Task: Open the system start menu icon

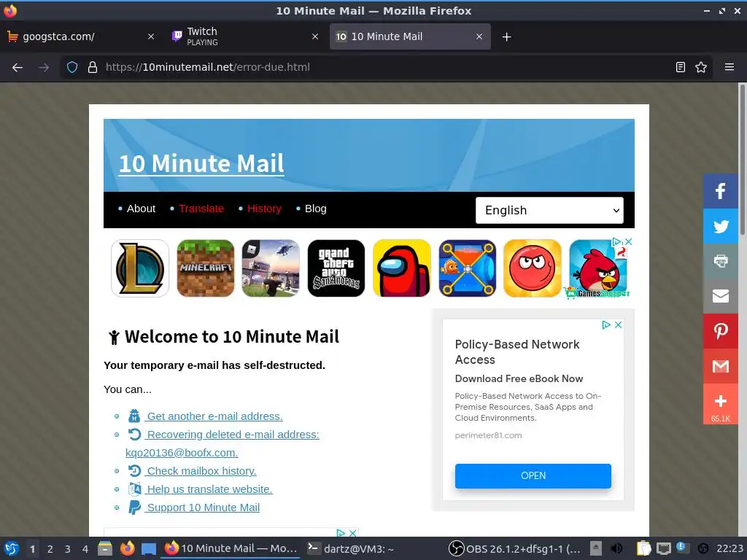Action: (x=12, y=548)
